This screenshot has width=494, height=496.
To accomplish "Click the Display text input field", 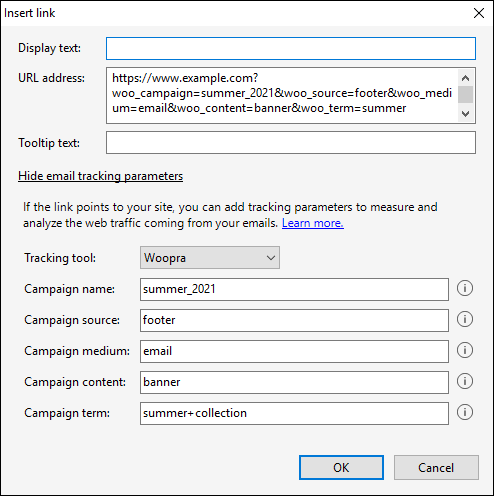I will [x=291, y=49].
